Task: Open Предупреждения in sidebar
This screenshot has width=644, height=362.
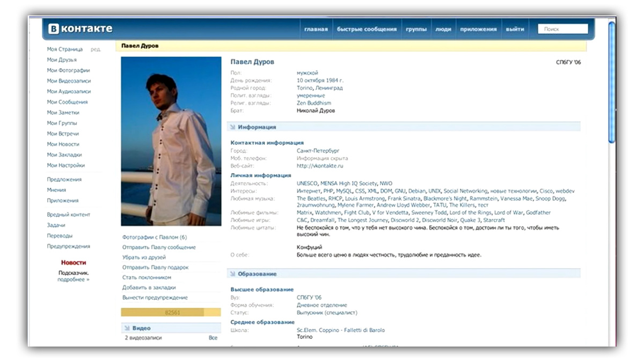Action: [68, 246]
